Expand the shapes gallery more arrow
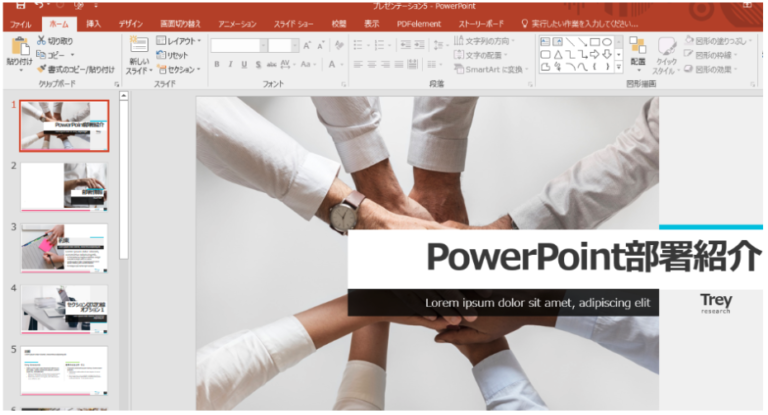768x415 pixels. coord(619,67)
